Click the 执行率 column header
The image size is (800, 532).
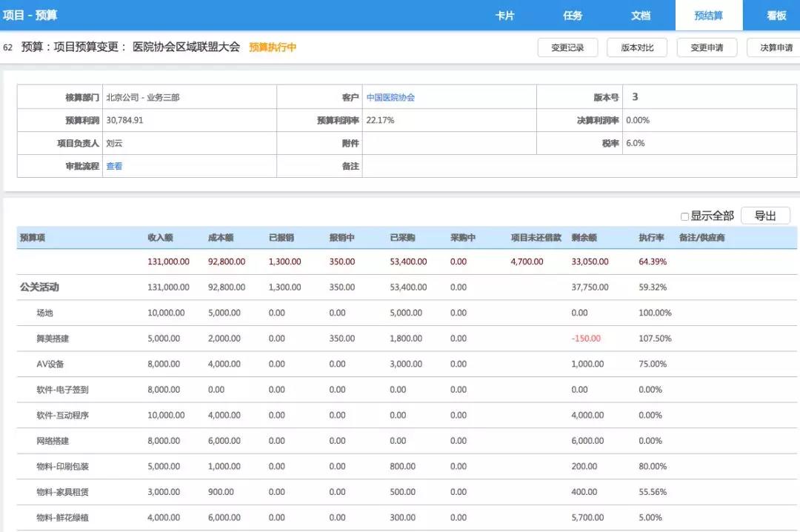pyautogui.click(x=651, y=238)
